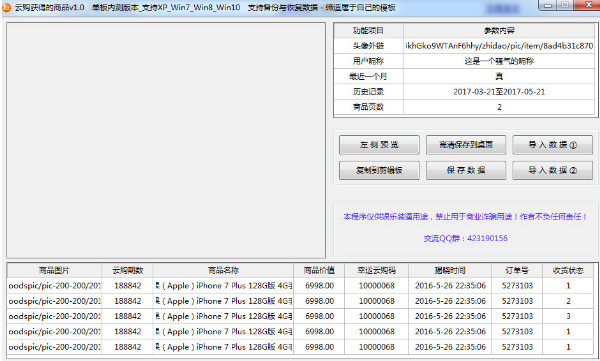The image size is (600, 361).
Task: Select the 参数内容 column header
Action: pos(499,31)
